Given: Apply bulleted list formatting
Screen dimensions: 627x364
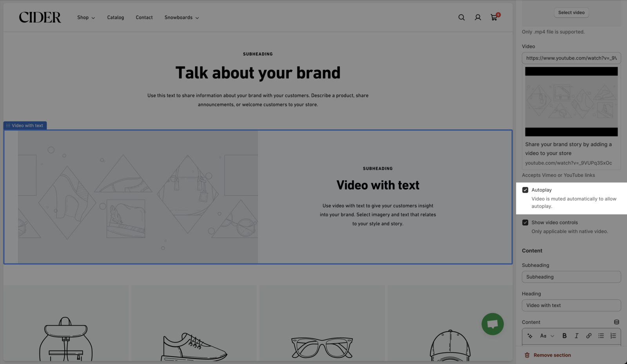Looking at the screenshot, I should [x=601, y=336].
